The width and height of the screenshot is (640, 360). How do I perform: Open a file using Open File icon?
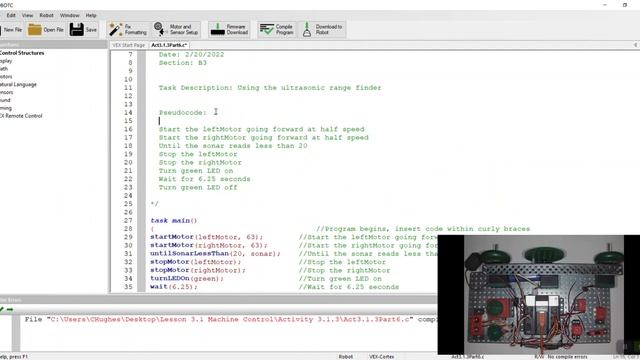click(46, 30)
